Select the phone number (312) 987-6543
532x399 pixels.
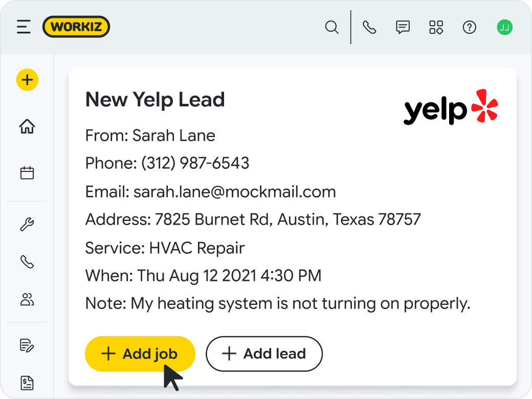[x=195, y=163]
